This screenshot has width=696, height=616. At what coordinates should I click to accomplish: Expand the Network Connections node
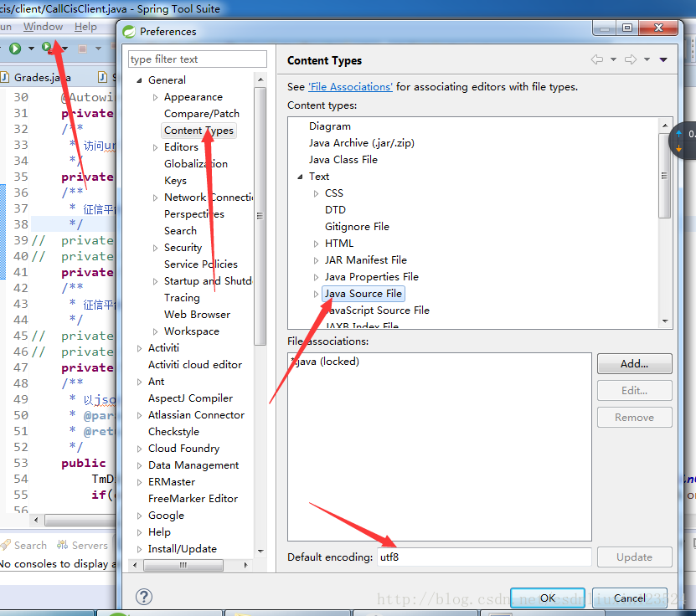pos(155,198)
